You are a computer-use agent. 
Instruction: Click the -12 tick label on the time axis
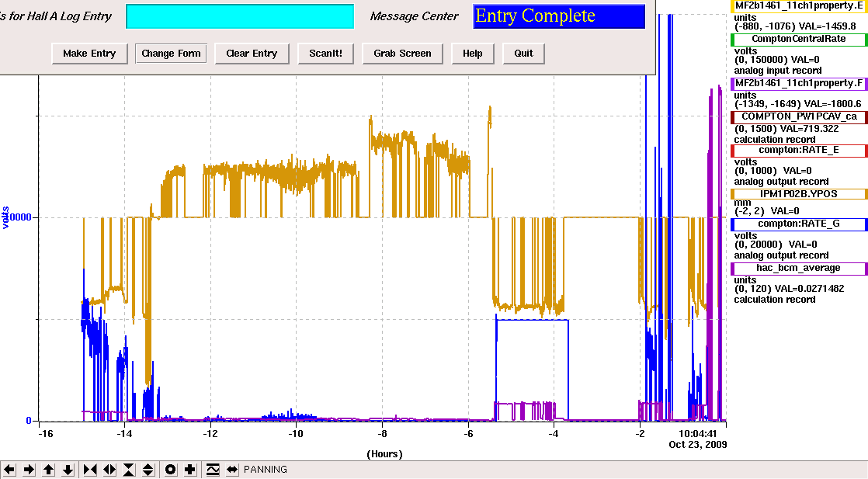pyautogui.click(x=210, y=434)
